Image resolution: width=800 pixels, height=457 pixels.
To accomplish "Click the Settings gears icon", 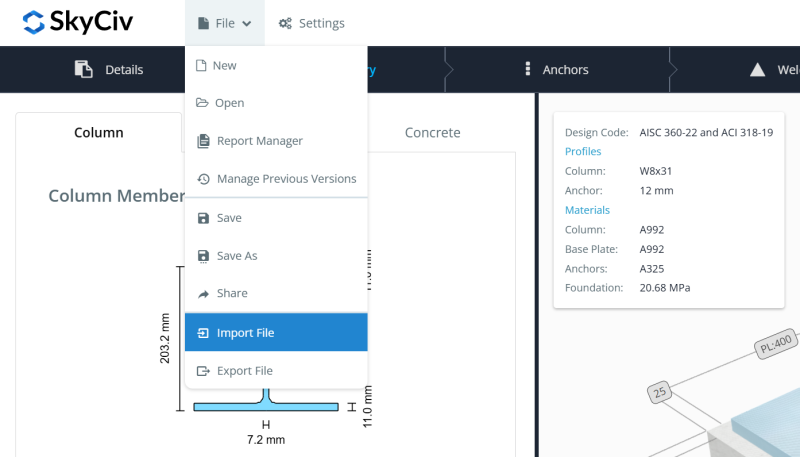I will 285,23.
